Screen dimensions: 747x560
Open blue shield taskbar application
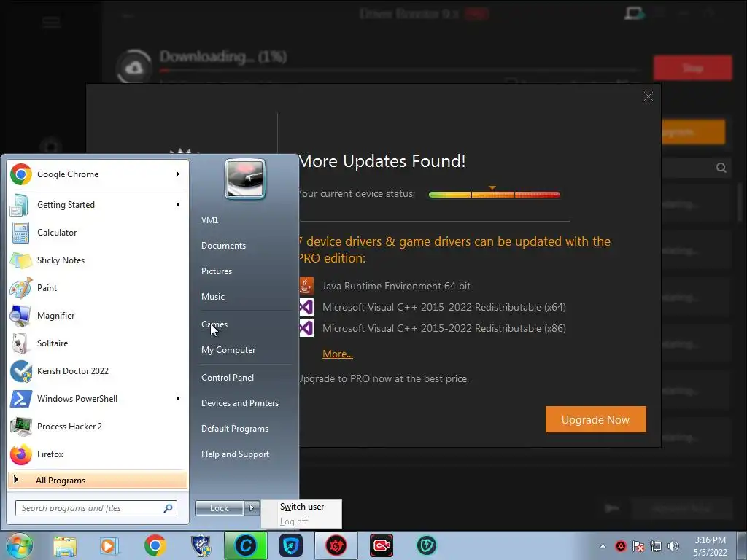point(291,545)
